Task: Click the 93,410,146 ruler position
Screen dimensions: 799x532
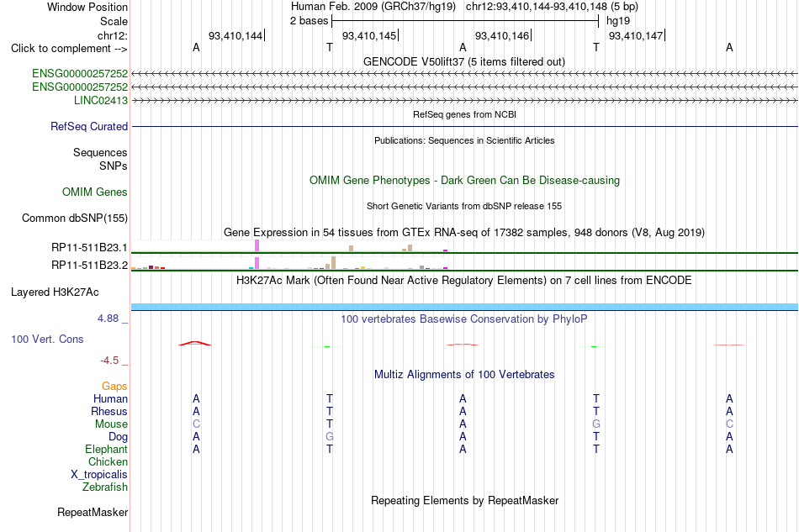Action: (x=502, y=35)
